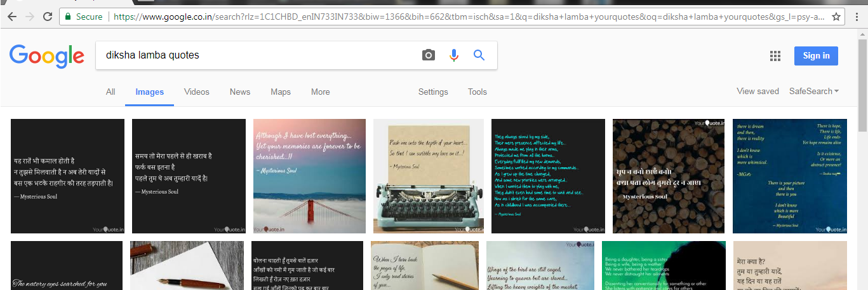Start voice search with the microphone icon
868x290 pixels.
[x=453, y=55]
